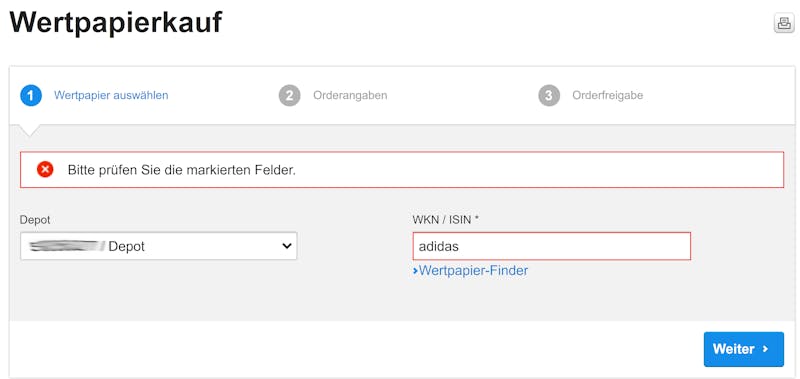Click the blurred account name in Depot
The height and width of the screenshot is (379, 800).
(66, 246)
